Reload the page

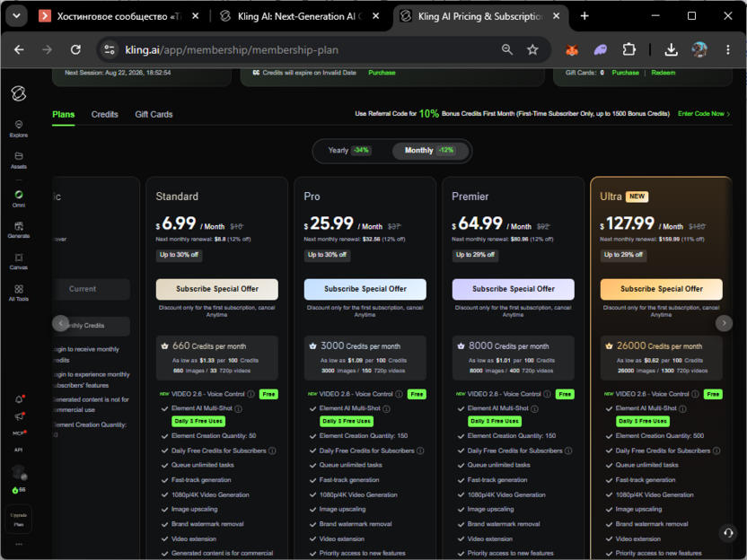(x=75, y=49)
